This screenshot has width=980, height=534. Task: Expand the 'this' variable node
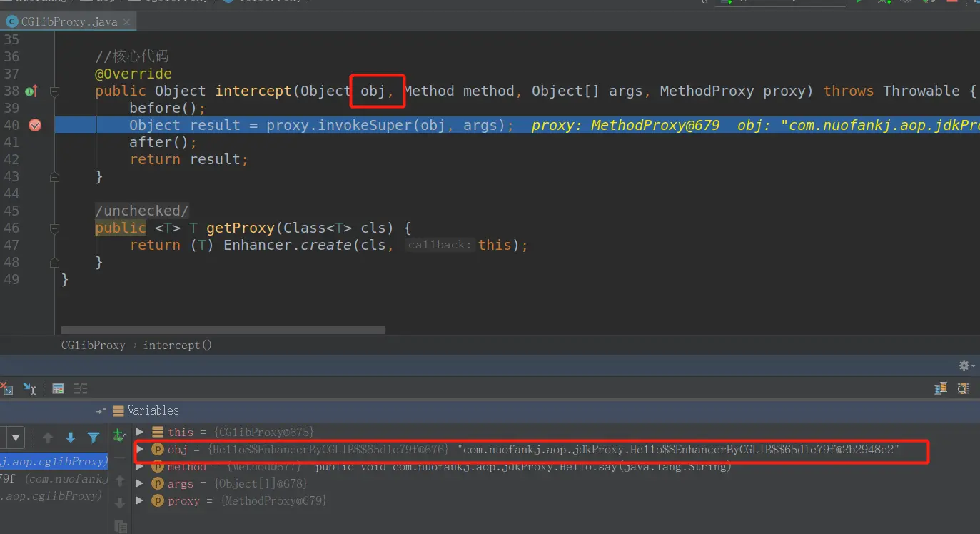coord(139,432)
